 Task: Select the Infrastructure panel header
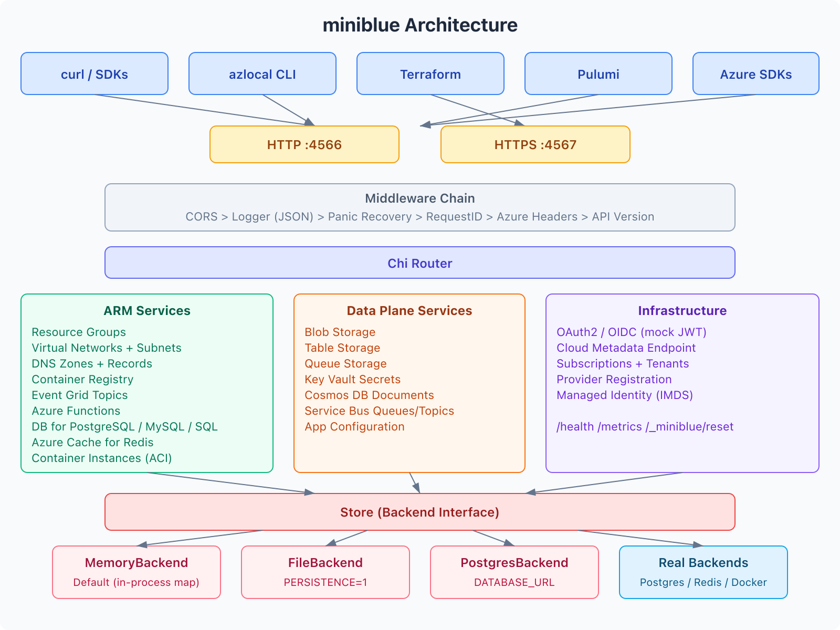682,310
